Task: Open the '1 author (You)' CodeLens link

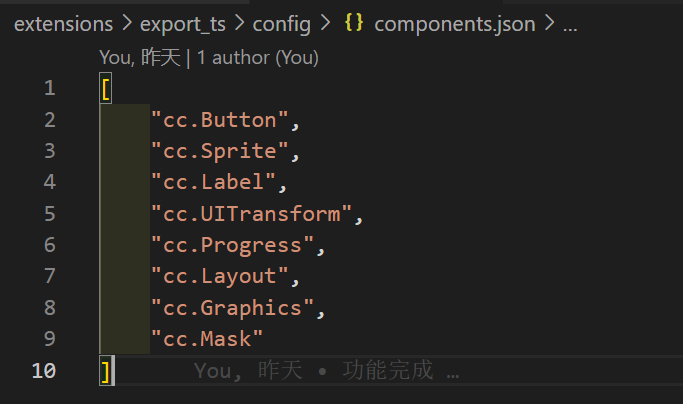Action: 257,58
